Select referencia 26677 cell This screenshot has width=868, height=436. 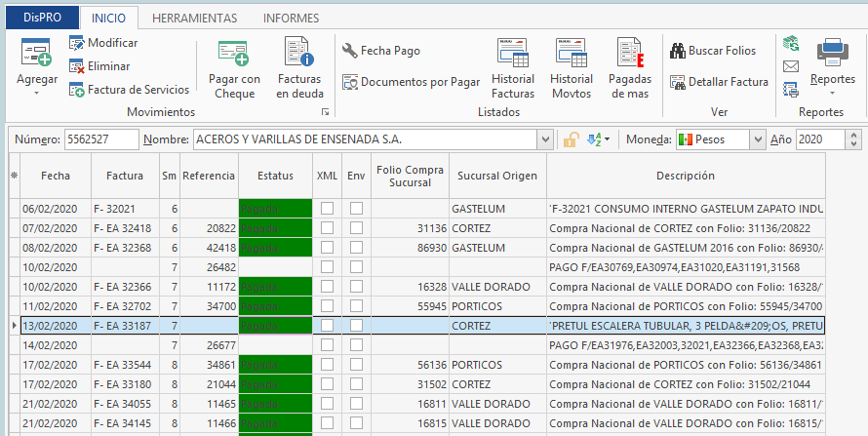click(209, 345)
